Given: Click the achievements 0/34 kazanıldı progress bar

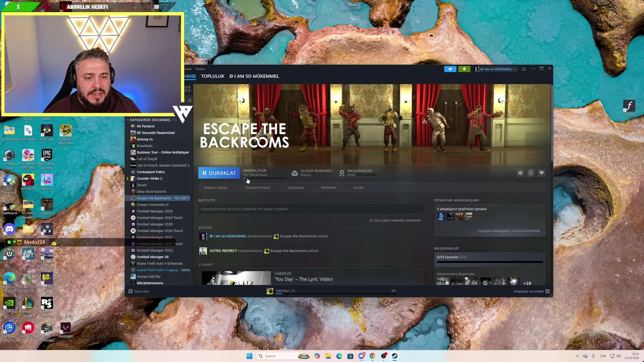Looking at the screenshot, I should coord(490,262).
